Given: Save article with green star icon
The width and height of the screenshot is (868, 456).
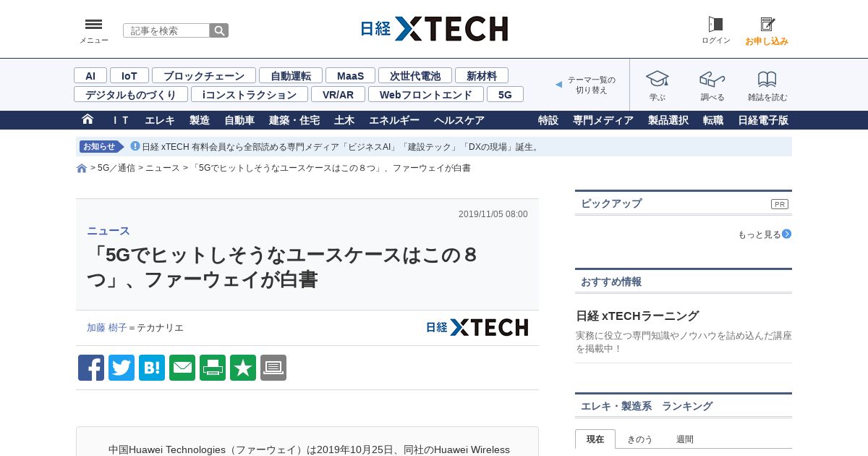Looking at the screenshot, I should (x=243, y=368).
